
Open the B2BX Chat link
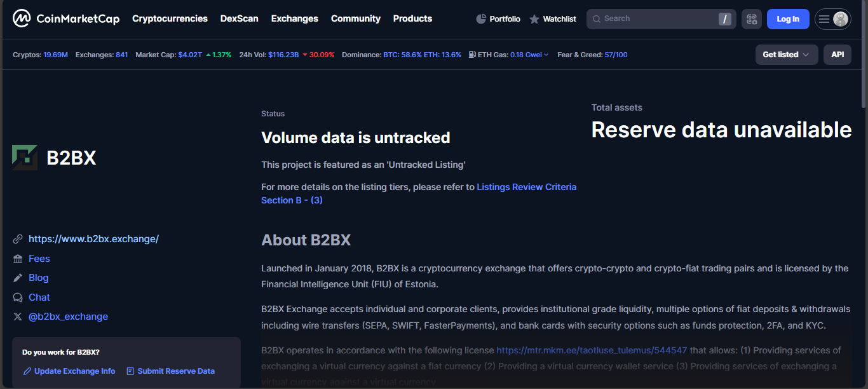click(x=39, y=297)
